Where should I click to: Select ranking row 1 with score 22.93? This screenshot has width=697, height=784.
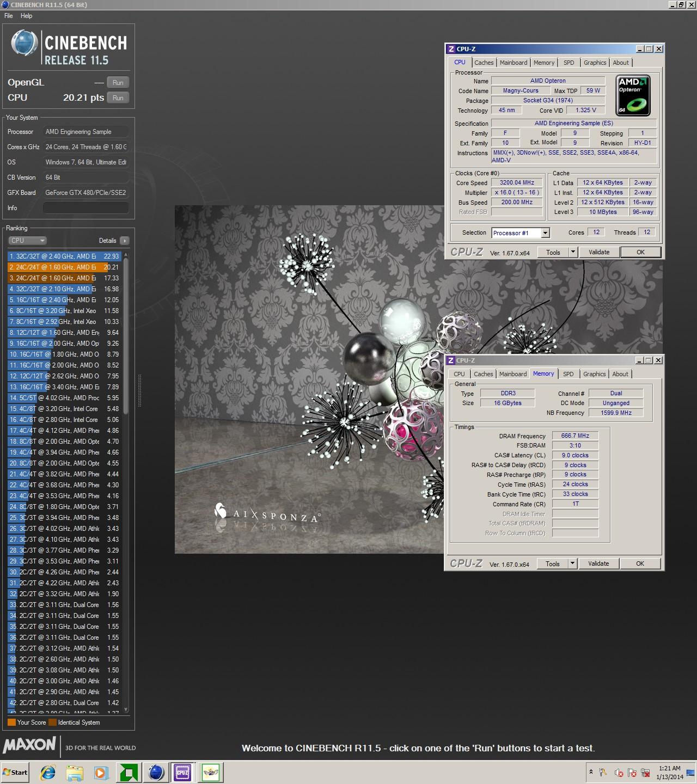[x=65, y=256]
